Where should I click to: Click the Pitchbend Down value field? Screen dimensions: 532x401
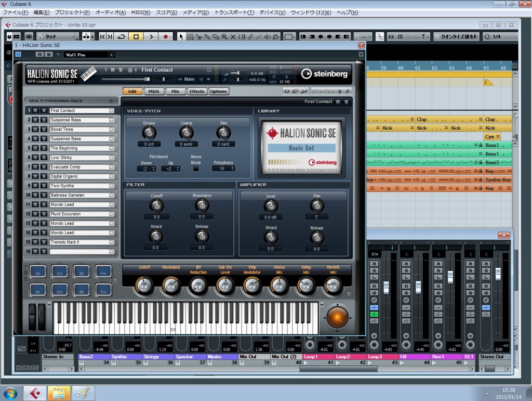[x=146, y=169]
